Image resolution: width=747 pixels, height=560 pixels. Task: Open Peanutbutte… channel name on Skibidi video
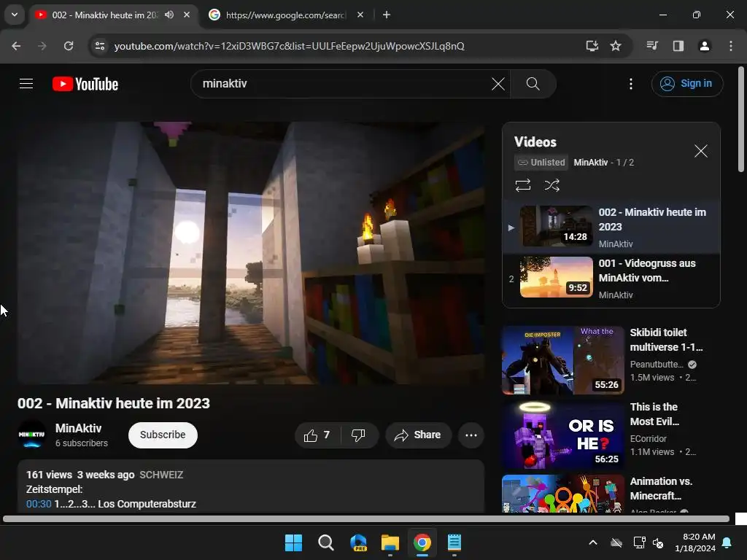coord(657,365)
